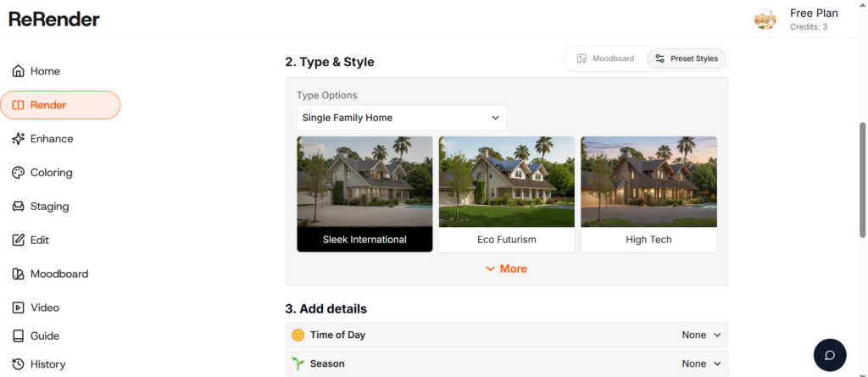Open Staging using the sofa icon

19,207
